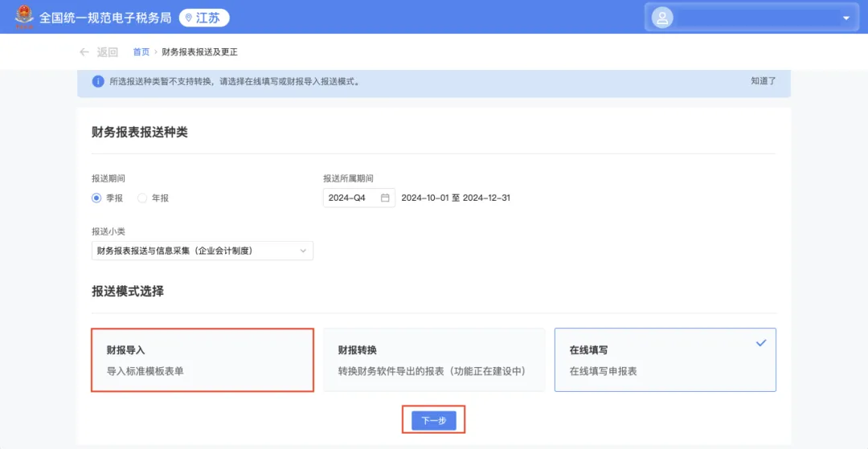The height and width of the screenshot is (449, 868).
Task: Open the user account dropdown arrow
Action: [845, 18]
